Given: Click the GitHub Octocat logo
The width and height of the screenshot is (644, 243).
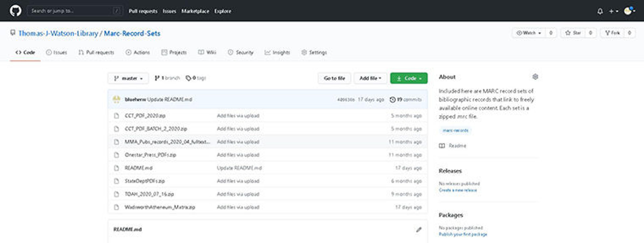Looking at the screenshot, I should [15, 11].
